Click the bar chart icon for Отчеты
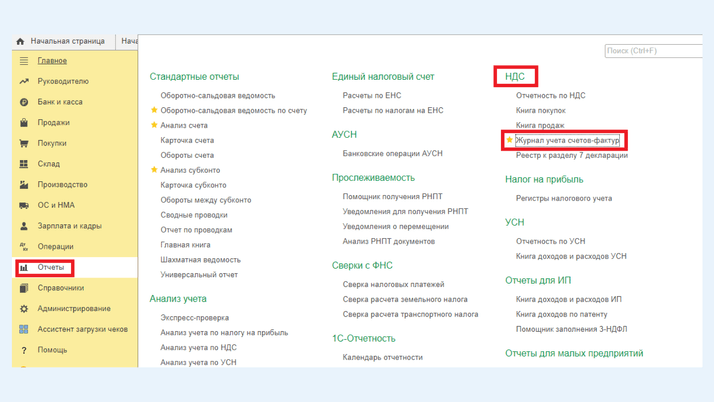Screen dimensions: 714x402 click(x=24, y=268)
